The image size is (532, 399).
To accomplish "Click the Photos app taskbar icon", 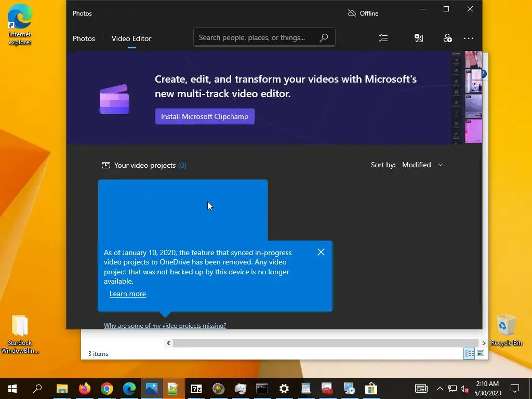I will click(152, 389).
